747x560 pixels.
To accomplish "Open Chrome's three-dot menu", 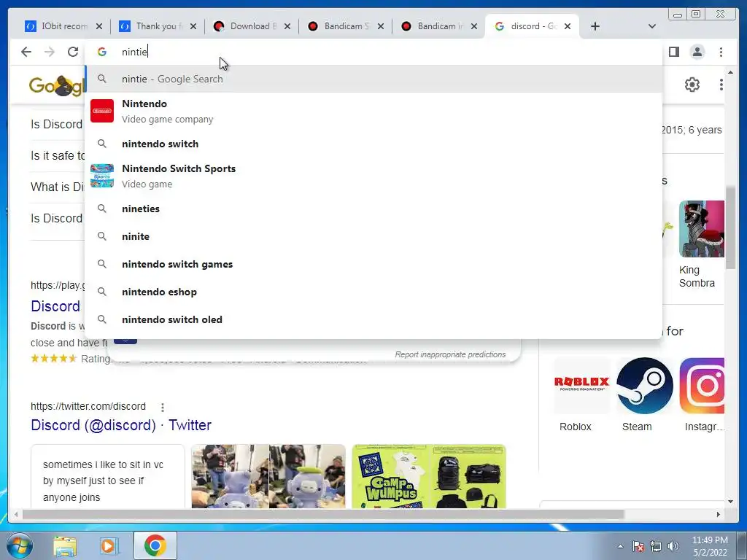I will (721, 52).
